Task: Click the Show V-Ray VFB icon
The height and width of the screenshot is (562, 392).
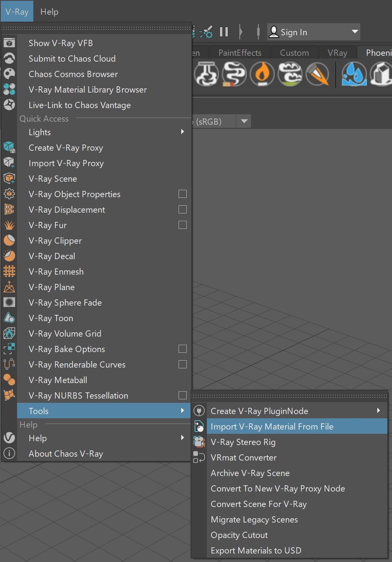Action: pos(9,43)
